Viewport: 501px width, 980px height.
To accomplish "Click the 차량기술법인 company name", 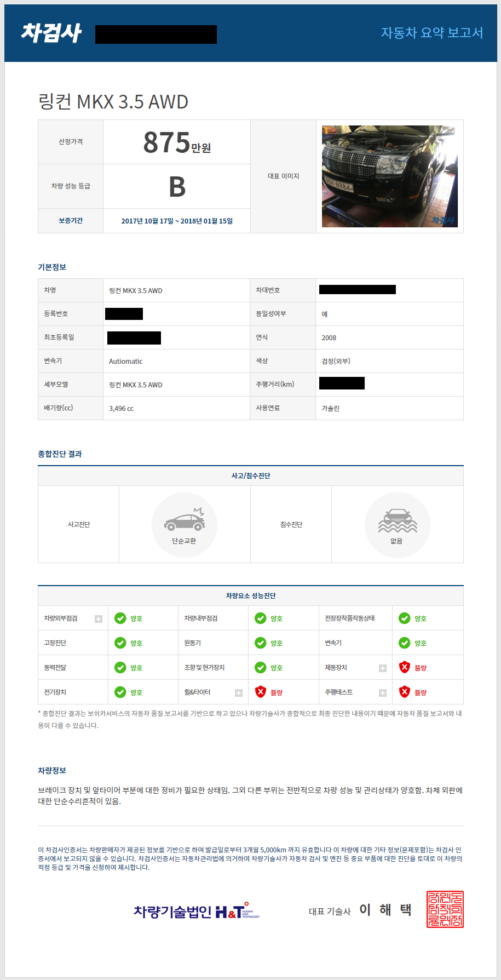I will pyautogui.click(x=172, y=912).
